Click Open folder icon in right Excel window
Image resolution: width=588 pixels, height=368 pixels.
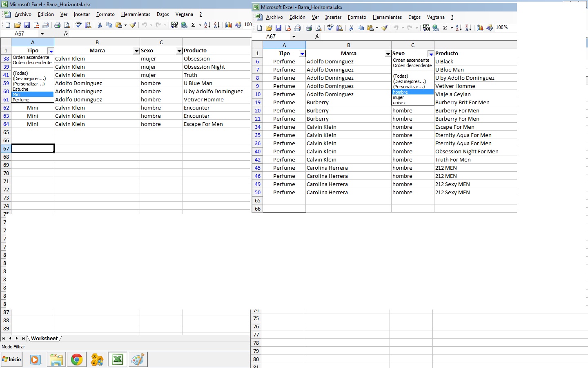[269, 28]
